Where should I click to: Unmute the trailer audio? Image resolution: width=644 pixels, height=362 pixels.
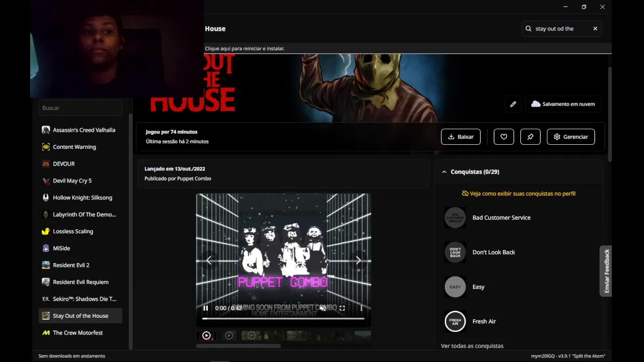pyautogui.click(x=323, y=308)
